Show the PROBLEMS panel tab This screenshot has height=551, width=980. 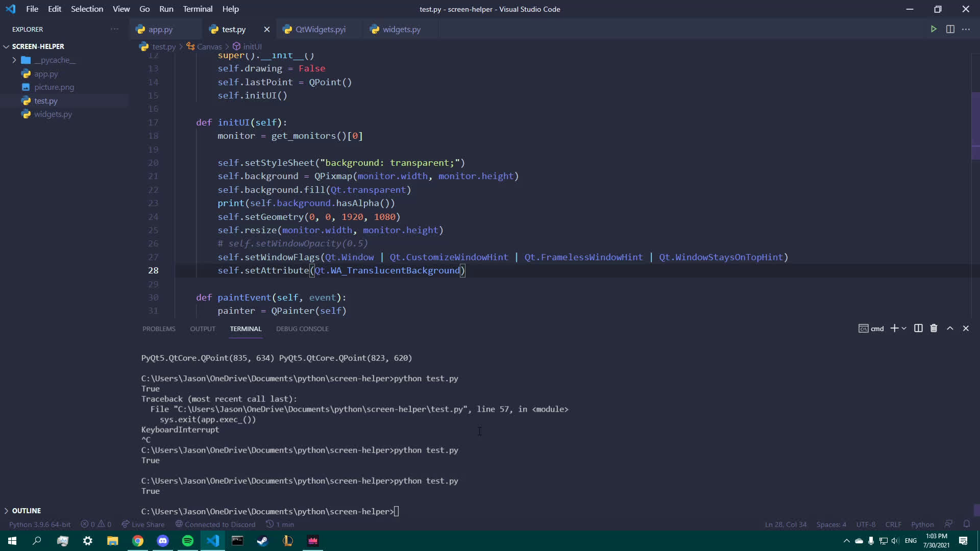pos(159,329)
